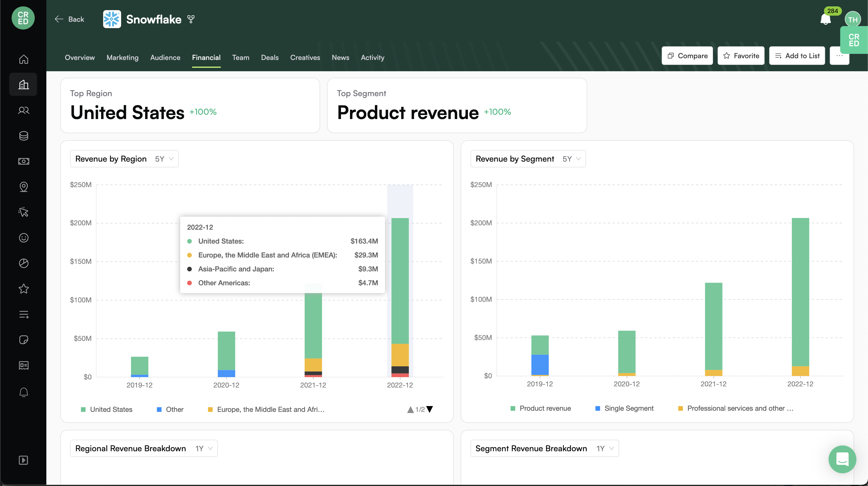
Task: Open the location pin sidebar icon
Action: pyautogui.click(x=23, y=187)
